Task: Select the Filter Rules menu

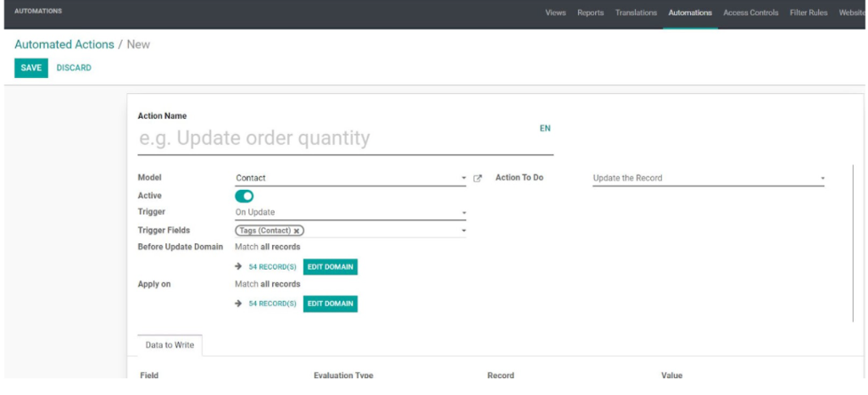Action: pos(809,13)
